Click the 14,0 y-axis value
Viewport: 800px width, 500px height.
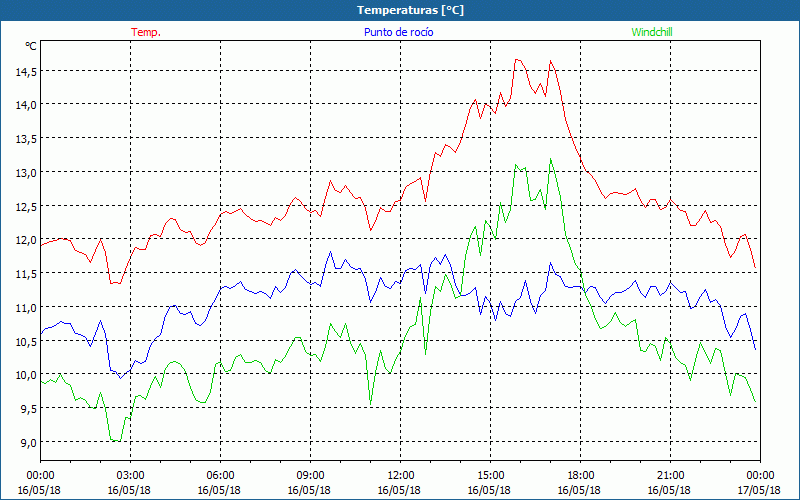tap(26, 105)
